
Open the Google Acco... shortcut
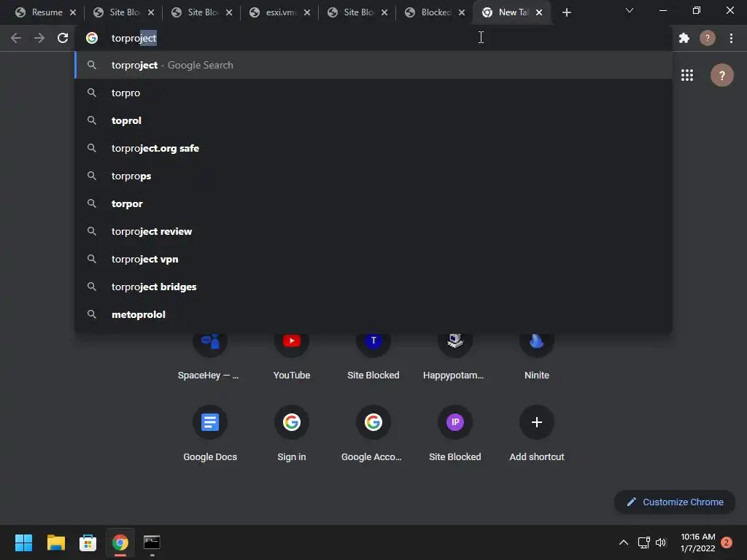tap(373, 433)
